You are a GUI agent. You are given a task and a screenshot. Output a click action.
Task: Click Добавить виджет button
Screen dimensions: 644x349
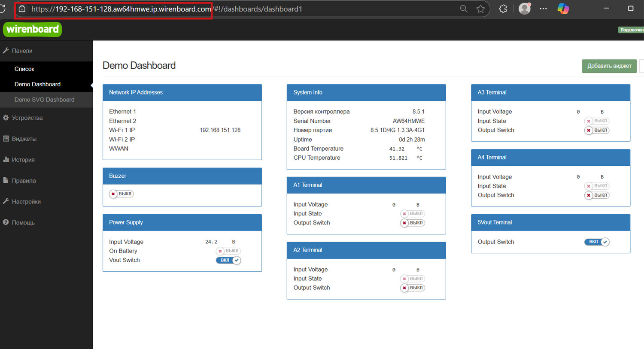click(x=609, y=66)
